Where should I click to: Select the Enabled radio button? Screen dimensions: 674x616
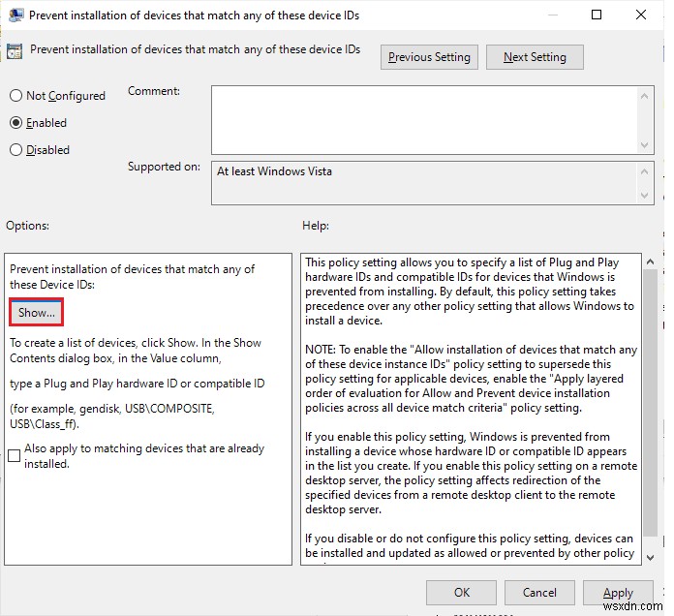pos(15,123)
